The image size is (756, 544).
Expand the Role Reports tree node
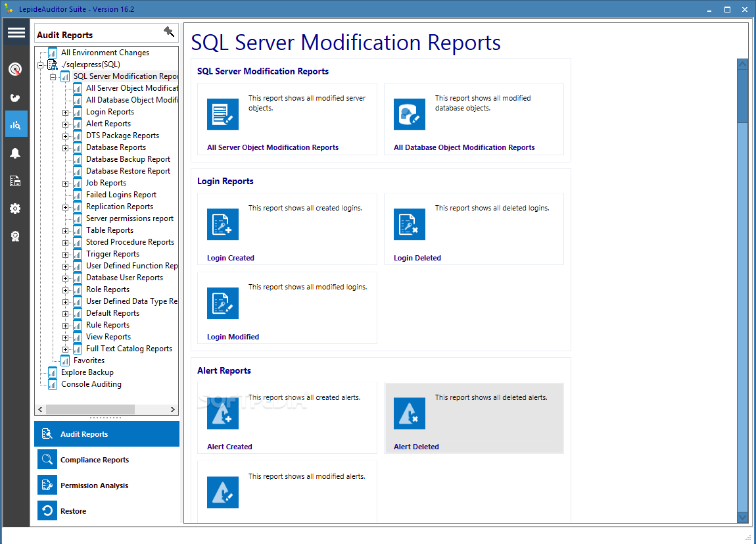click(65, 290)
